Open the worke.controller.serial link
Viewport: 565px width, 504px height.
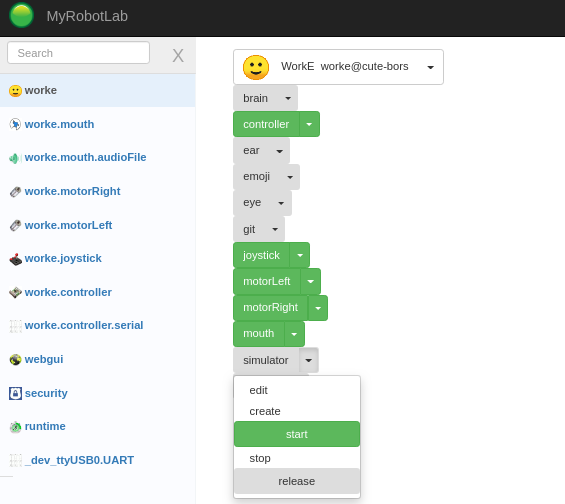[x=84, y=325]
